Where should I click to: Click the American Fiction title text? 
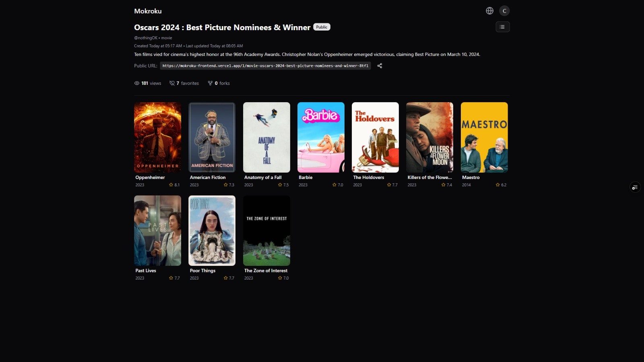click(x=208, y=177)
